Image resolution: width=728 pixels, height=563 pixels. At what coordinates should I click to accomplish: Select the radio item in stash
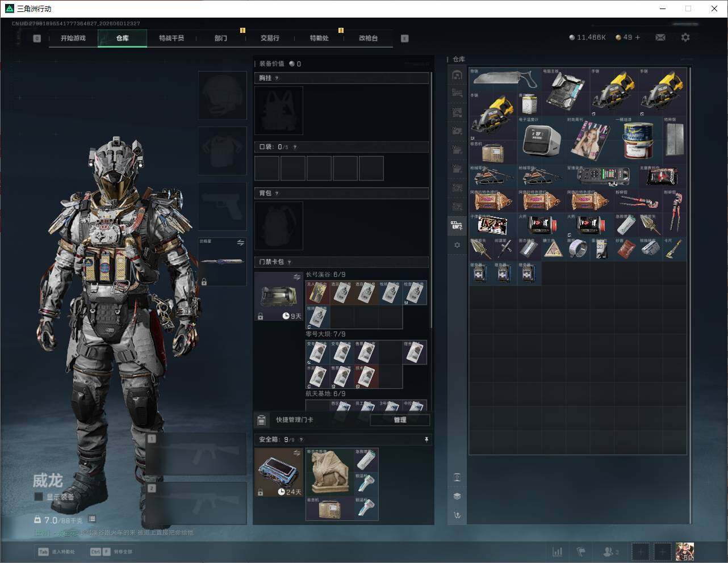pyautogui.click(x=493, y=152)
